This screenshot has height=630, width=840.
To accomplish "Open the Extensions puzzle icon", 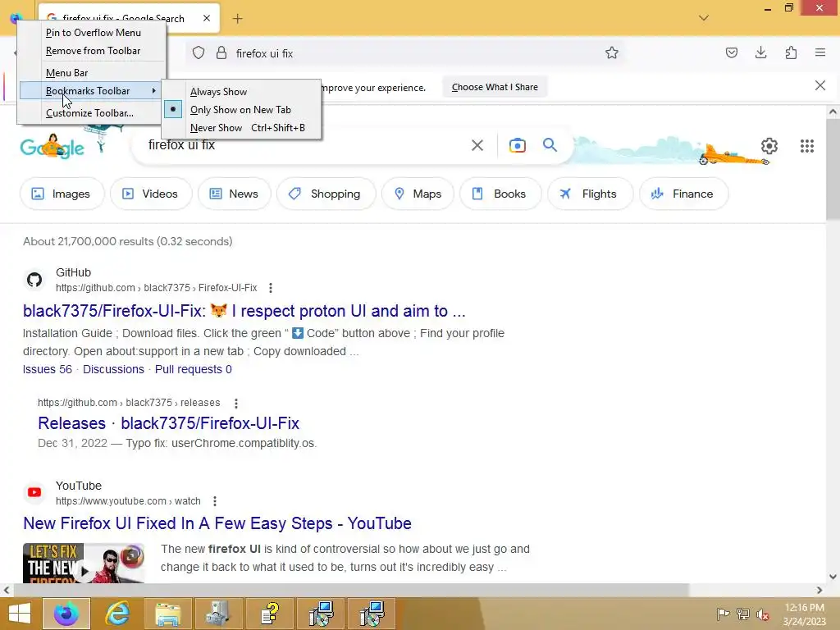I will [x=791, y=52].
